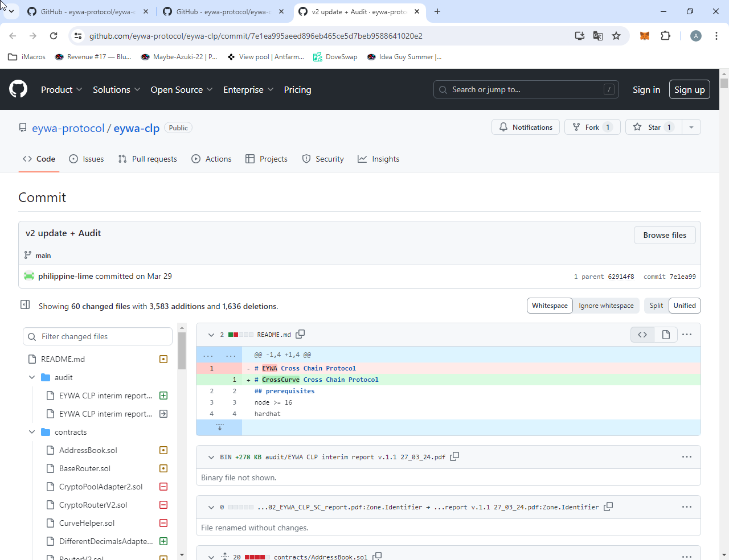Translate this page icon in address bar
This screenshot has height=560, width=729.
pyautogui.click(x=598, y=36)
